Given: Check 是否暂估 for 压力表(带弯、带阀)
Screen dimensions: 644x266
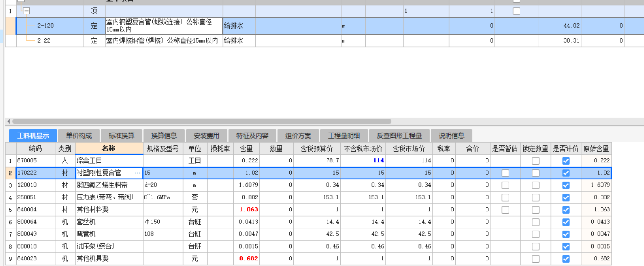Looking at the screenshot, I should (x=505, y=197).
